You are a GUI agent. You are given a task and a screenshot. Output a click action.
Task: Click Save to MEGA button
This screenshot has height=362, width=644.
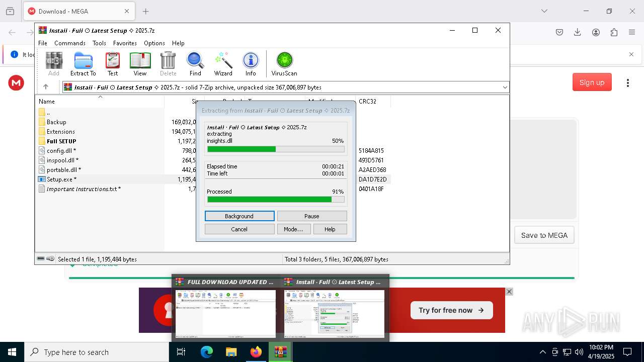tap(544, 235)
